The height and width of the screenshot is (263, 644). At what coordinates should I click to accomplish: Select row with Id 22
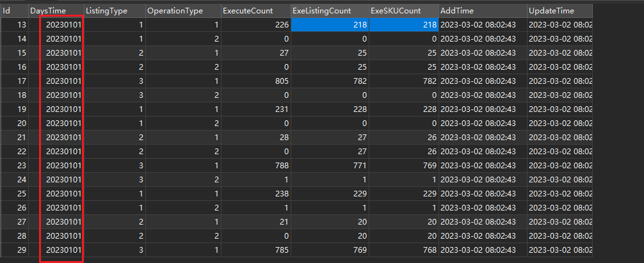[x=296, y=152]
